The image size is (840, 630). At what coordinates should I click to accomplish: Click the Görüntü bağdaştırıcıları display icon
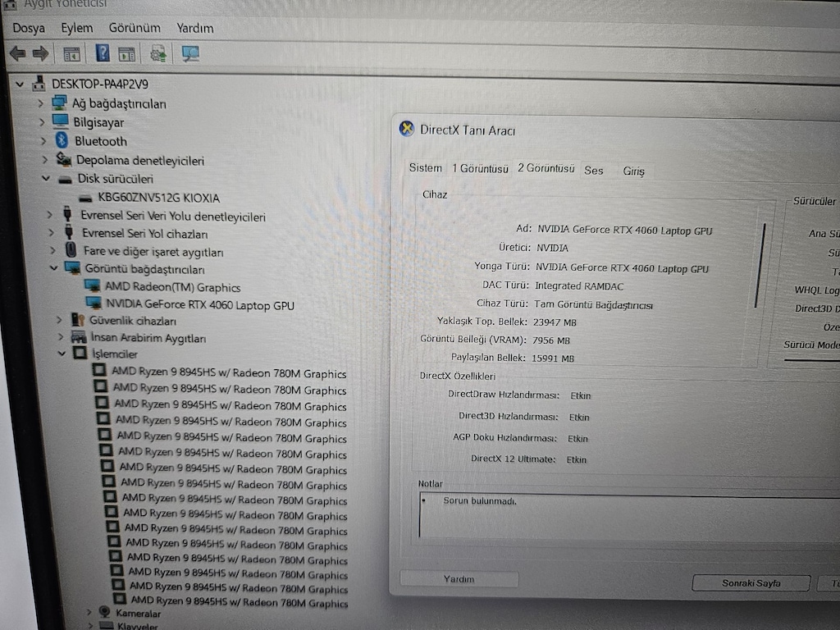click(72, 267)
